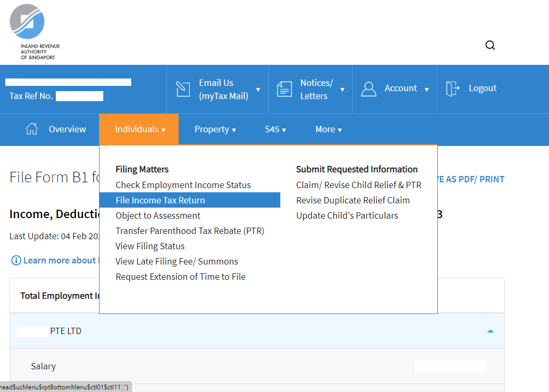Open Claim/ Revise Child Relief & PTR

359,185
